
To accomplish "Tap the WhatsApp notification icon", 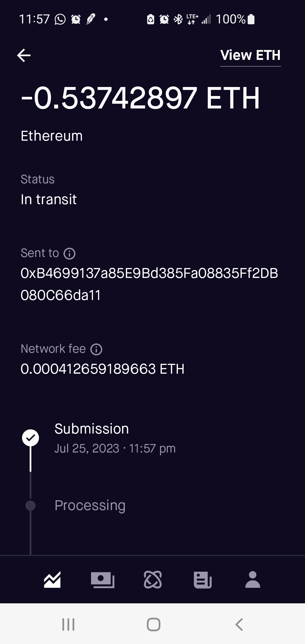I will [60, 19].
